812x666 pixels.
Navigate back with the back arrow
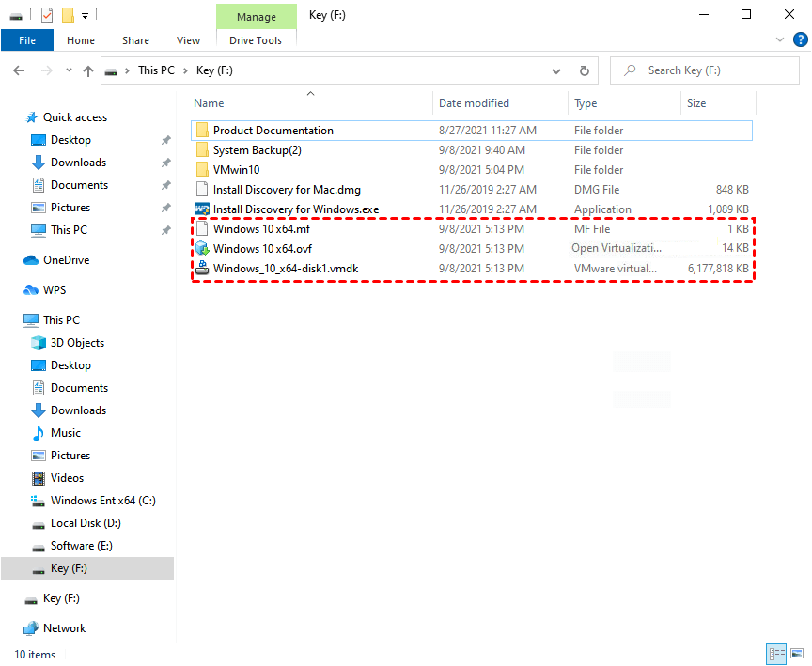(19, 70)
